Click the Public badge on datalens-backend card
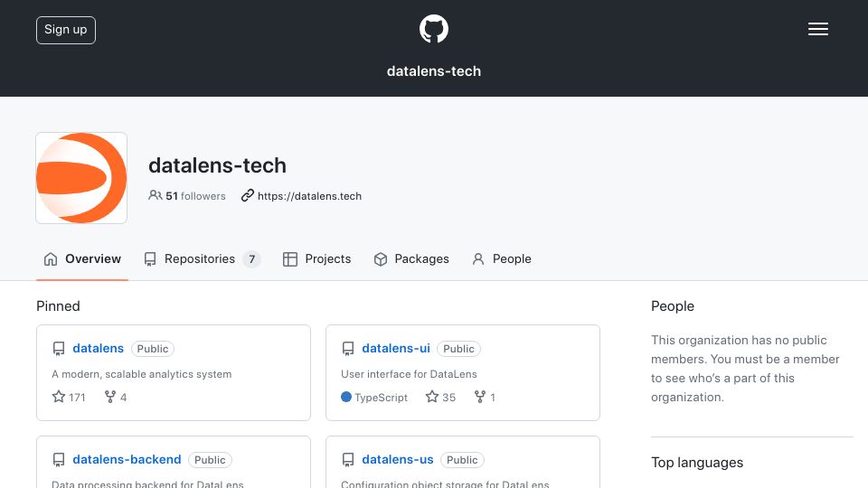The height and width of the screenshot is (488, 868). tap(210, 460)
